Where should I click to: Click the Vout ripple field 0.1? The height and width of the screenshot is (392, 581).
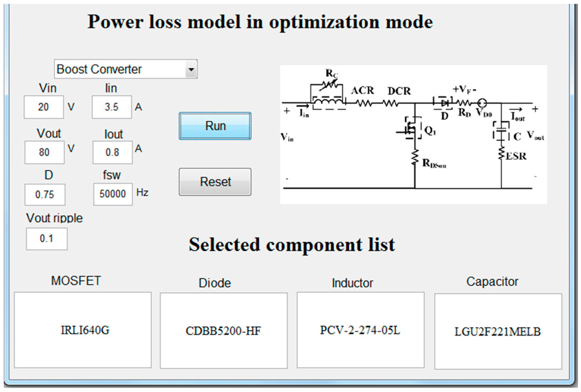[x=47, y=239]
